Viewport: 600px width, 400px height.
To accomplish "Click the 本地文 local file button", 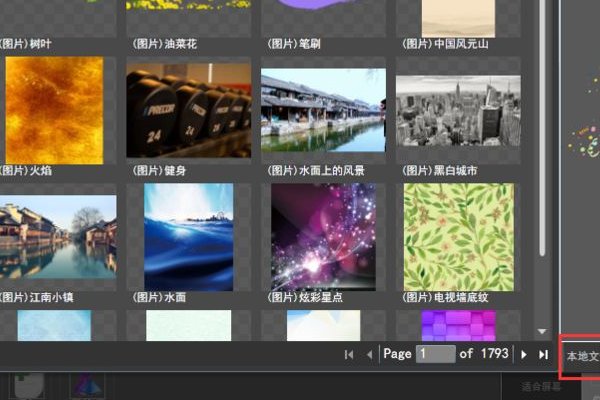I will [x=581, y=356].
